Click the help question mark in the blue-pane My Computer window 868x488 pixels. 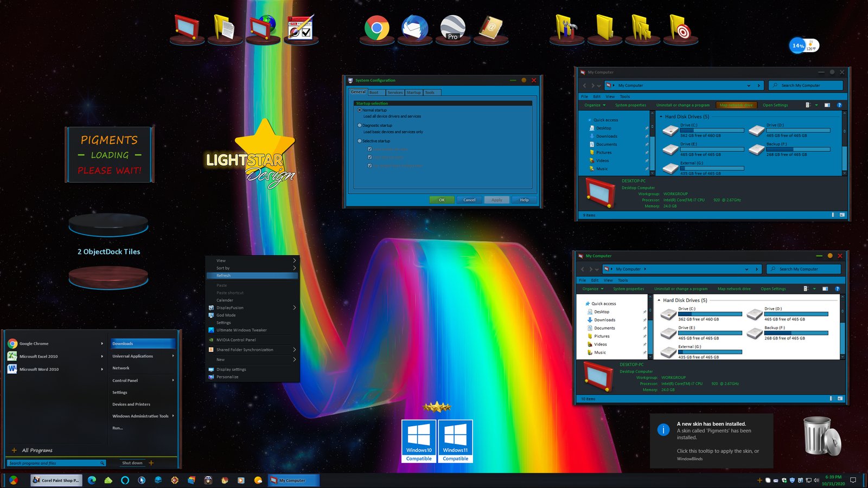tap(839, 105)
